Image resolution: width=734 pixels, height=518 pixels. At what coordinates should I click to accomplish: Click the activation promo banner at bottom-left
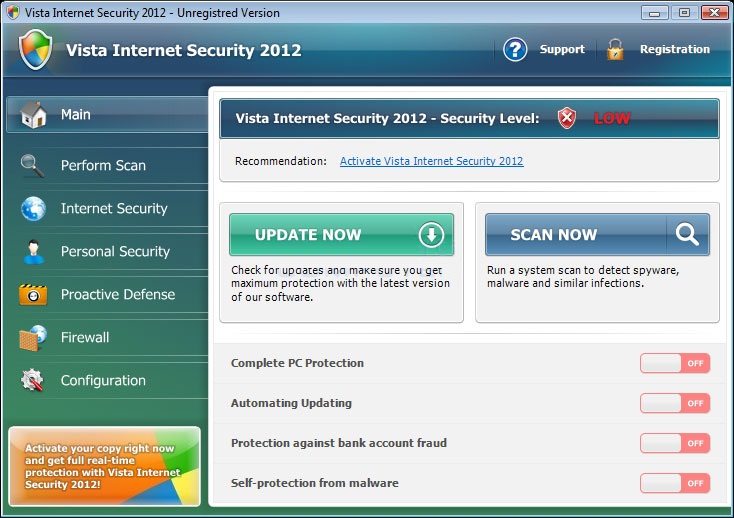tap(104, 466)
